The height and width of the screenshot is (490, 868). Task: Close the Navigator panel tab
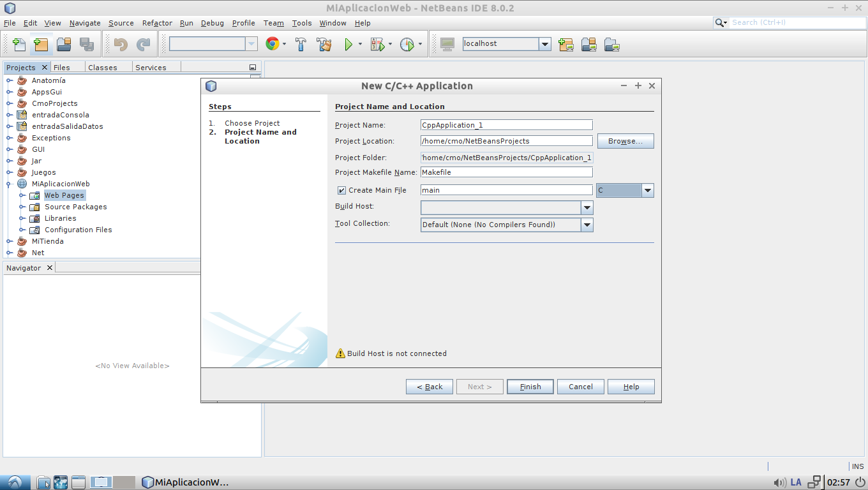pos(50,267)
